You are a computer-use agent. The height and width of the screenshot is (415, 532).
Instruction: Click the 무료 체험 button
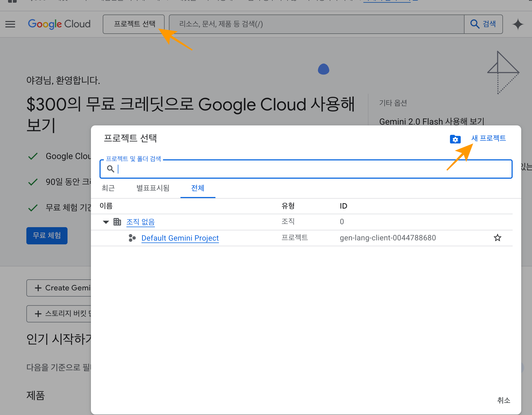tap(47, 236)
